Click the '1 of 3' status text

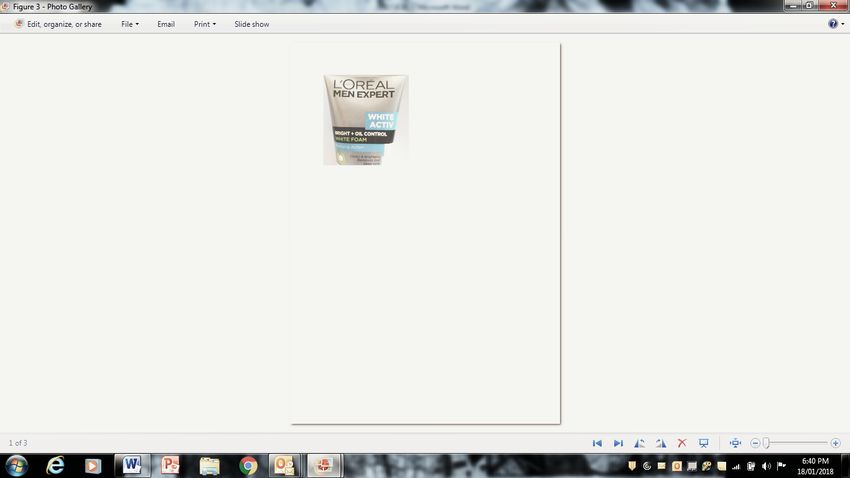coord(18,443)
